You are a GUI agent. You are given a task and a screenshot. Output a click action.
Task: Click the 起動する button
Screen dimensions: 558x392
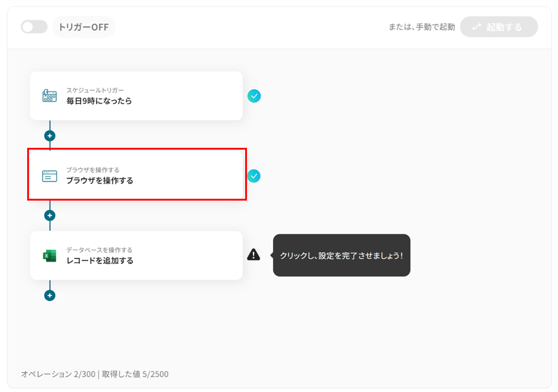(499, 27)
